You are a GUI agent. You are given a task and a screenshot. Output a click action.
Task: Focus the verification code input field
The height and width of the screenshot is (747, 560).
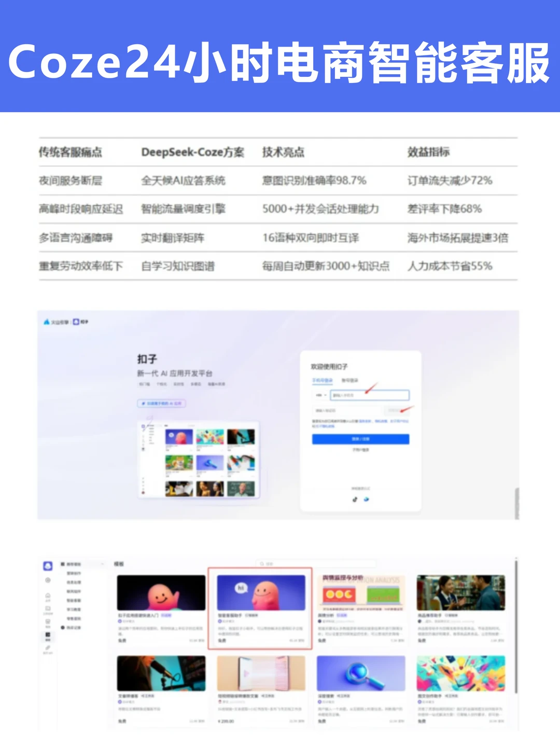(x=347, y=410)
